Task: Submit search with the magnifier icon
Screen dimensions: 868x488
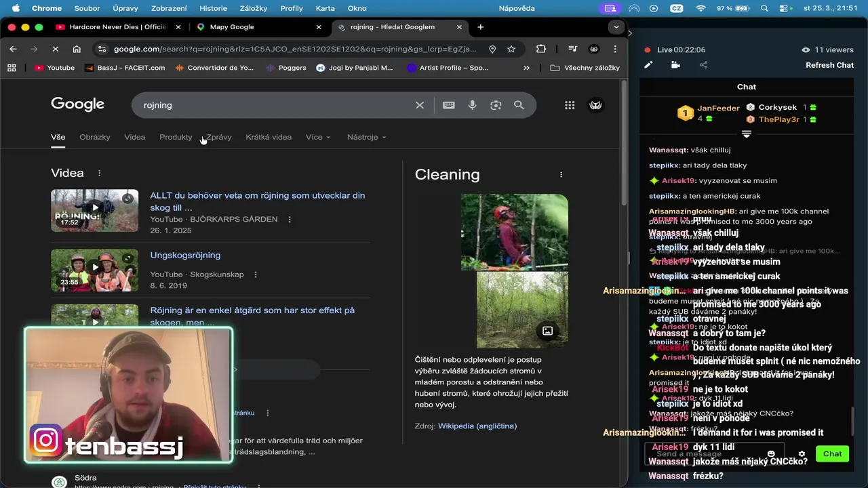Action: point(519,105)
